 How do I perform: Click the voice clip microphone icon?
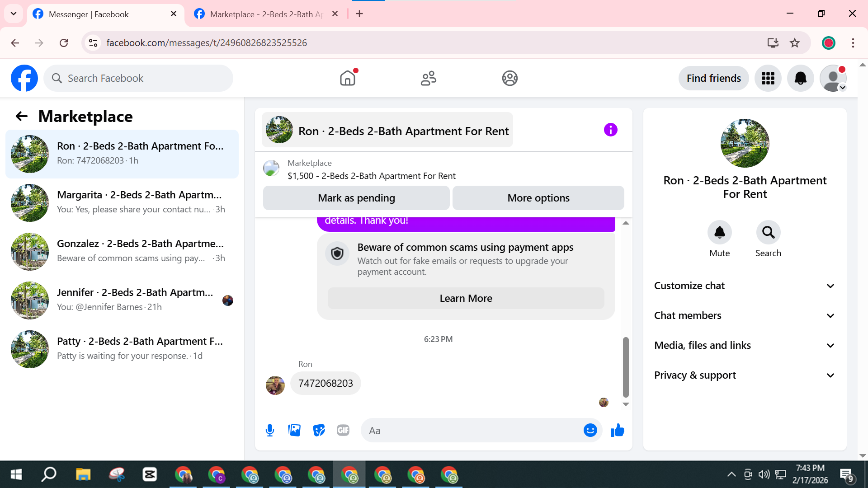[270, 430]
